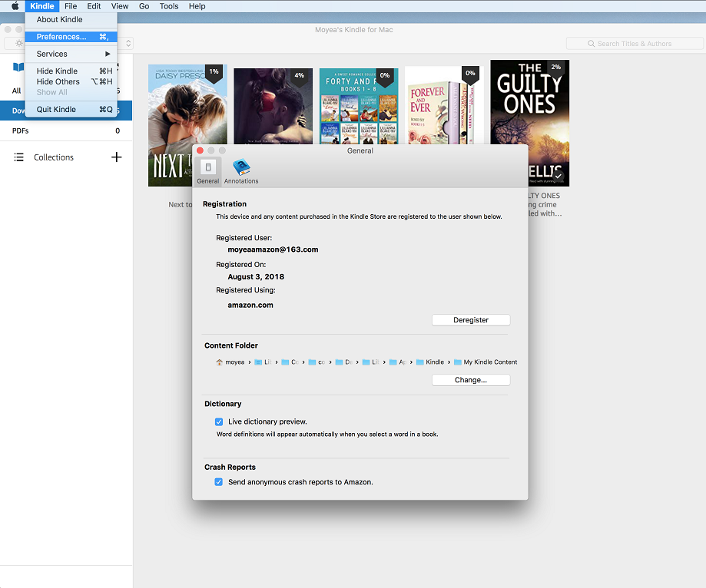The image size is (706, 588).
Task: Choose Quit Kindle from the menu
Action: (x=56, y=109)
